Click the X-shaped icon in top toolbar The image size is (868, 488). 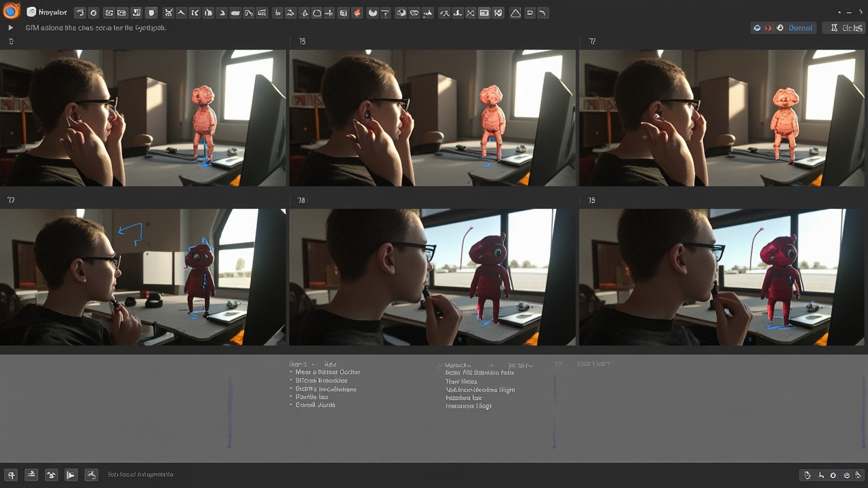click(470, 13)
